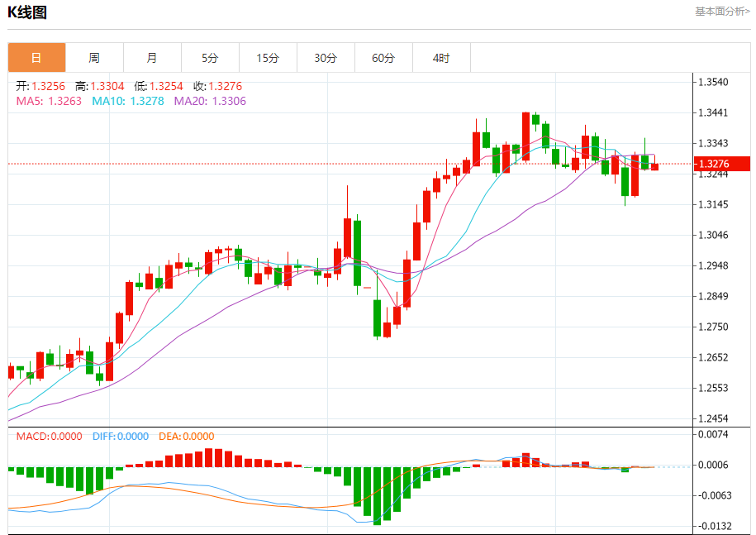
Task: Click the 1.2553 price axis label
Action: [713, 388]
